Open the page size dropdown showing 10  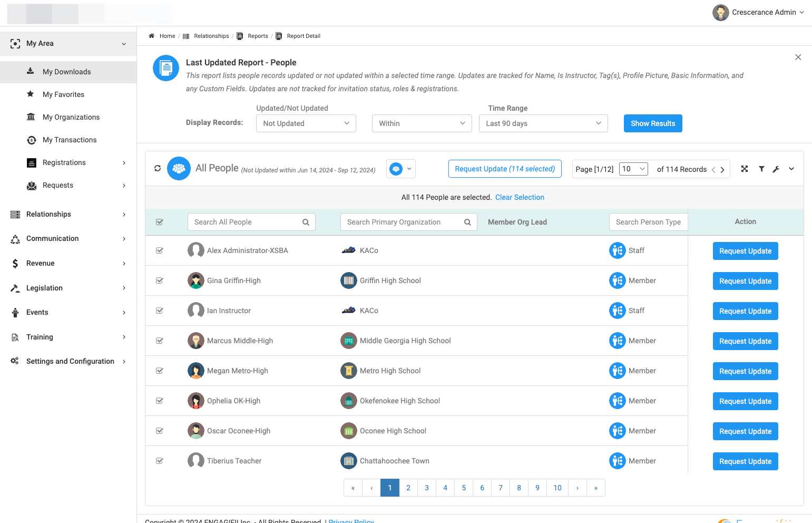(x=633, y=169)
